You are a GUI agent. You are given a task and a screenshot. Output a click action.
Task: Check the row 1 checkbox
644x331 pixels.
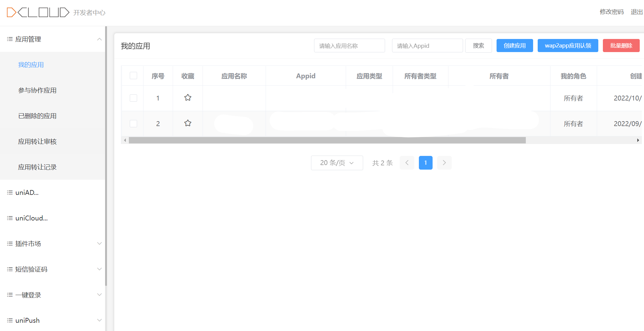(133, 98)
